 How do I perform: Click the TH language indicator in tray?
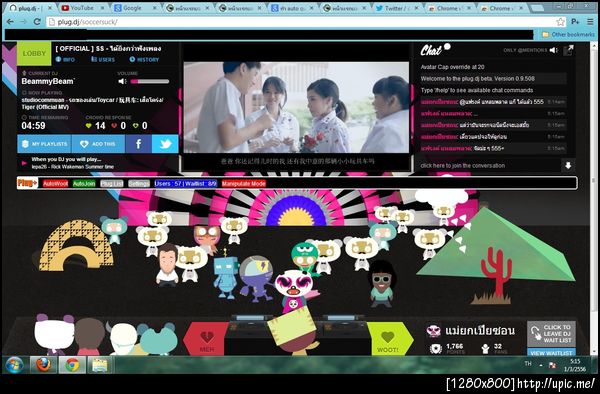coord(528,363)
